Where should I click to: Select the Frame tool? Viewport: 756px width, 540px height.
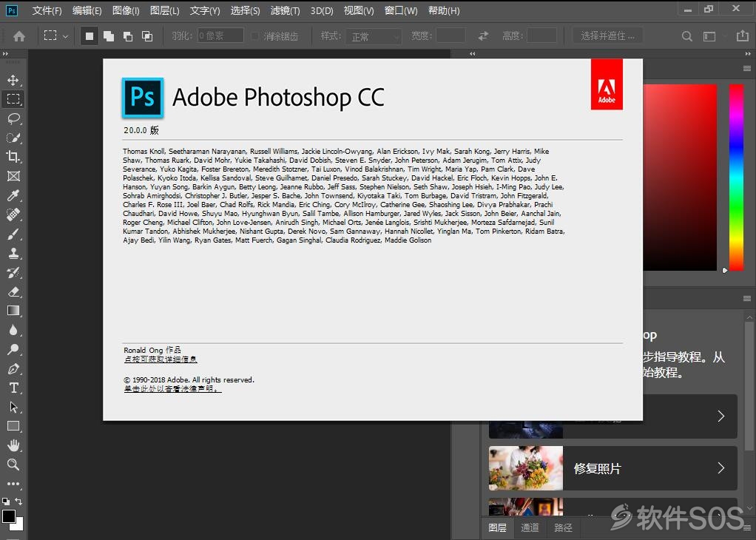point(13,176)
